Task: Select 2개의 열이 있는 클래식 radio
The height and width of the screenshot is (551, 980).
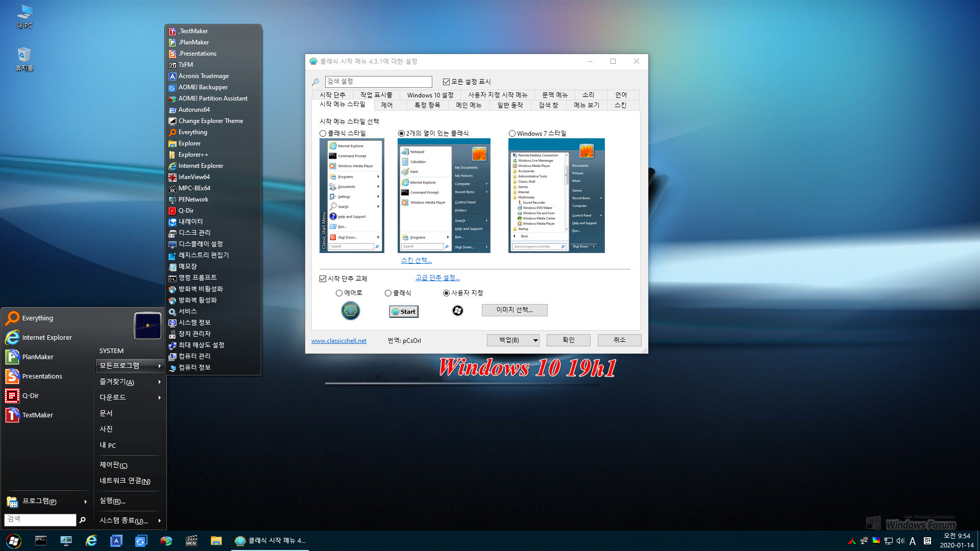Action: pyautogui.click(x=401, y=133)
